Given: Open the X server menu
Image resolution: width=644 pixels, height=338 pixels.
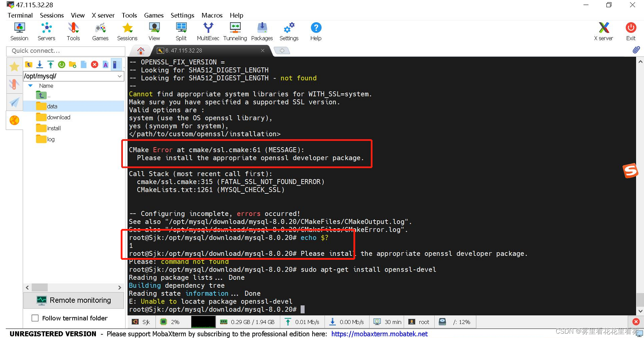Looking at the screenshot, I should tap(103, 15).
